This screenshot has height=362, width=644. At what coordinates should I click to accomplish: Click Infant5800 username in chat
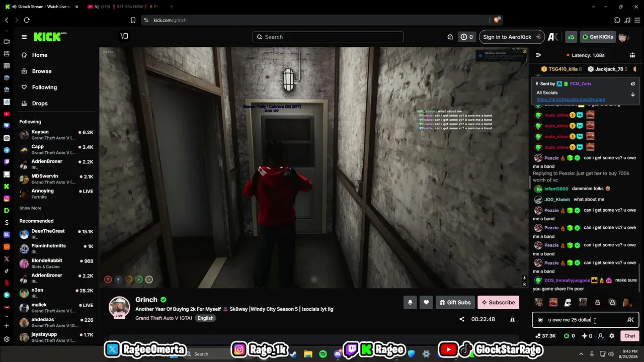click(x=556, y=189)
